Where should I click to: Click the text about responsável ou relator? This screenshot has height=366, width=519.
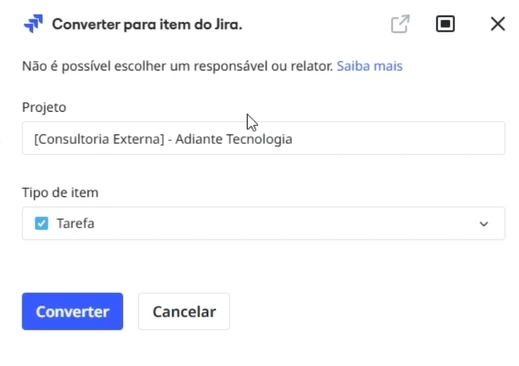point(178,66)
